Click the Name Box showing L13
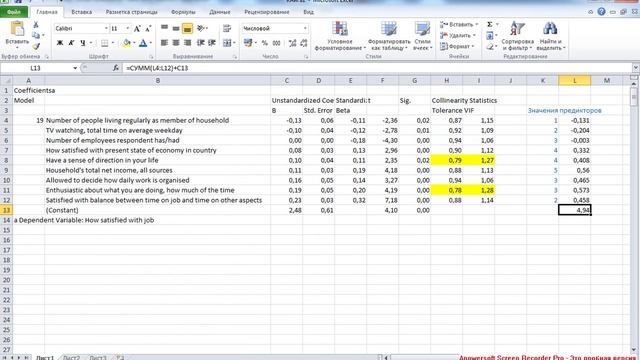Image resolution: width=640 pixels, height=360 pixels. point(36,68)
